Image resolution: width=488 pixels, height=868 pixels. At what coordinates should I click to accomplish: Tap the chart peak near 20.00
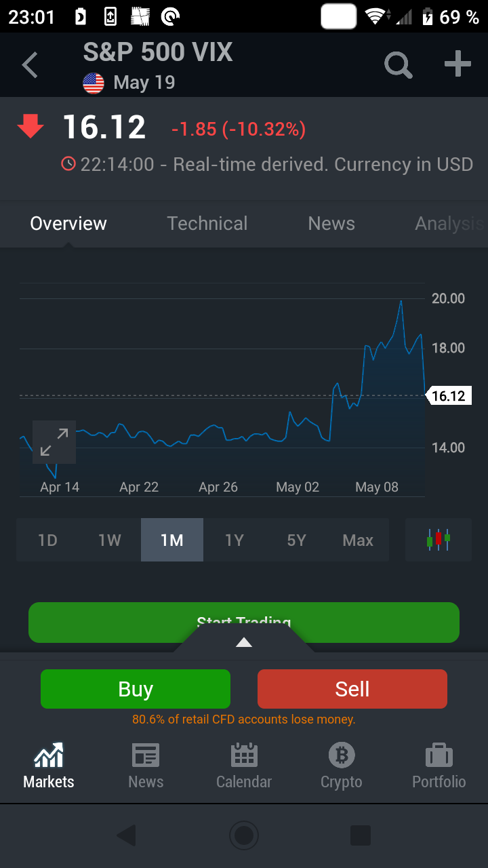pyautogui.click(x=401, y=301)
